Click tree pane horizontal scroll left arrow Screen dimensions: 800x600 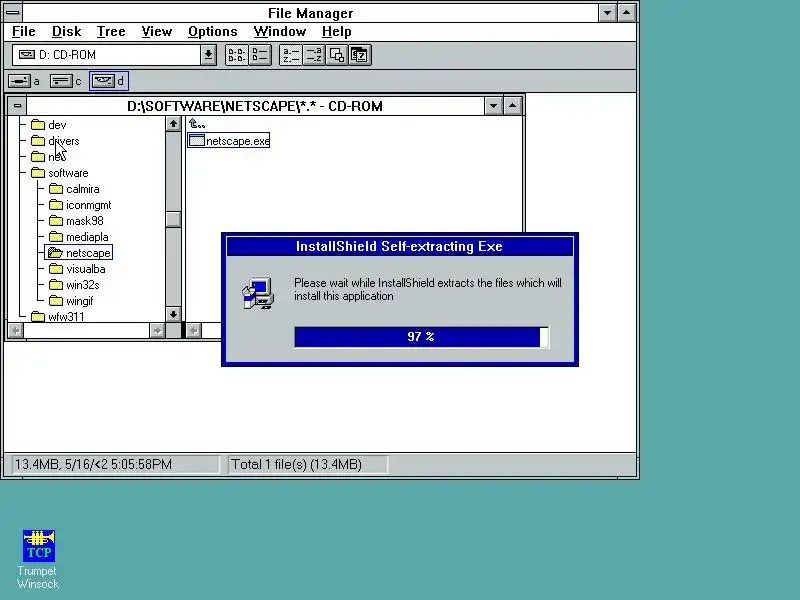16,331
